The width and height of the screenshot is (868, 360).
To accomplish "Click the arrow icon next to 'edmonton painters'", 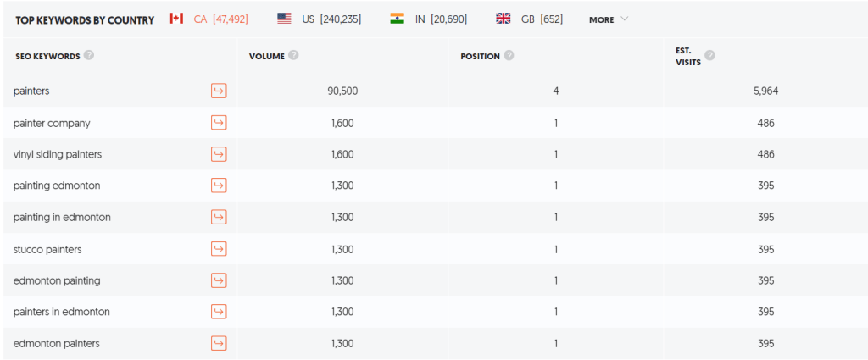I will 219,343.
